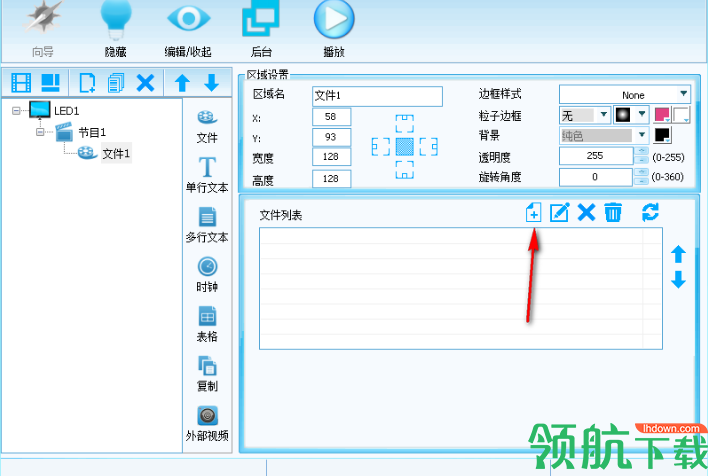
Task: Add an 外部视频 external video region
Action: click(x=207, y=424)
